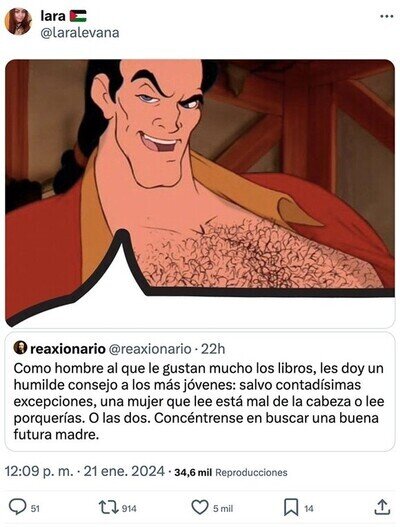Image resolution: width=400 pixels, height=527 pixels.
Task: Click the 5 mil likes count
Action: (223, 509)
